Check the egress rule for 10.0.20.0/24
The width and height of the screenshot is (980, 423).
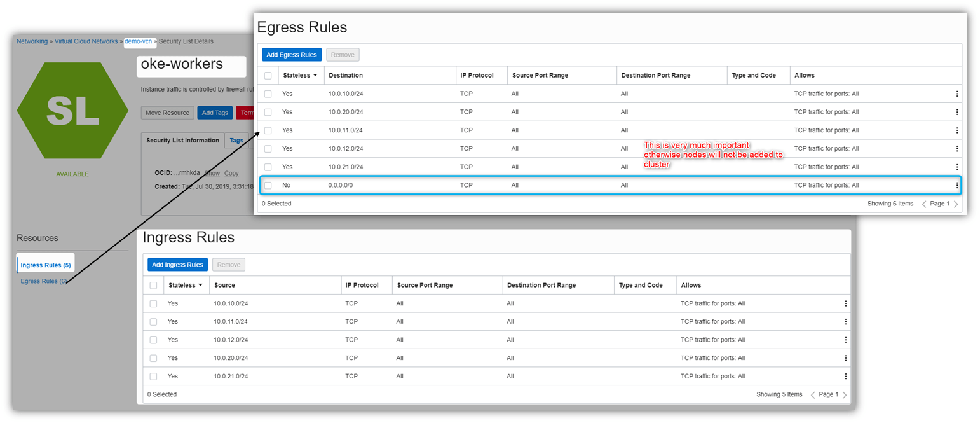[268, 112]
